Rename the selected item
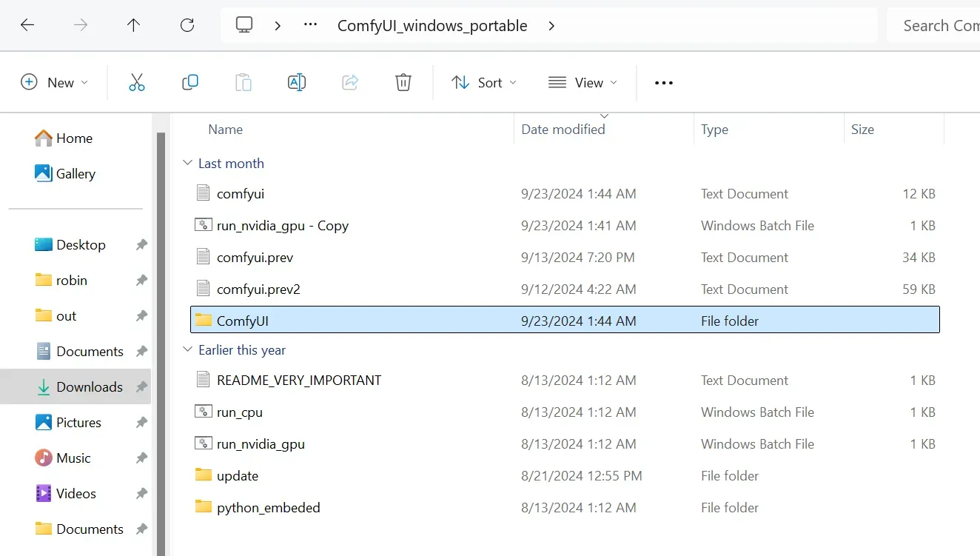Image resolution: width=980 pixels, height=556 pixels. coord(297,82)
